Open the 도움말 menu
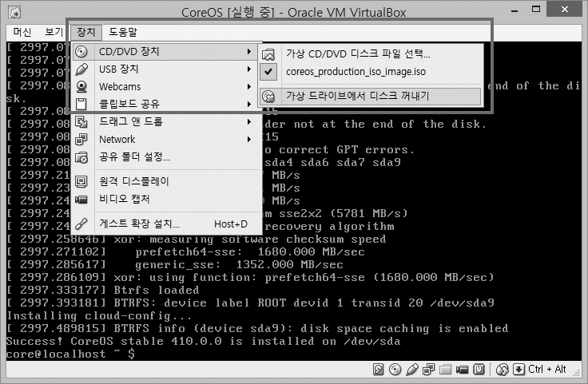This screenshot has height=384, width=588. [x=122, y=32]
